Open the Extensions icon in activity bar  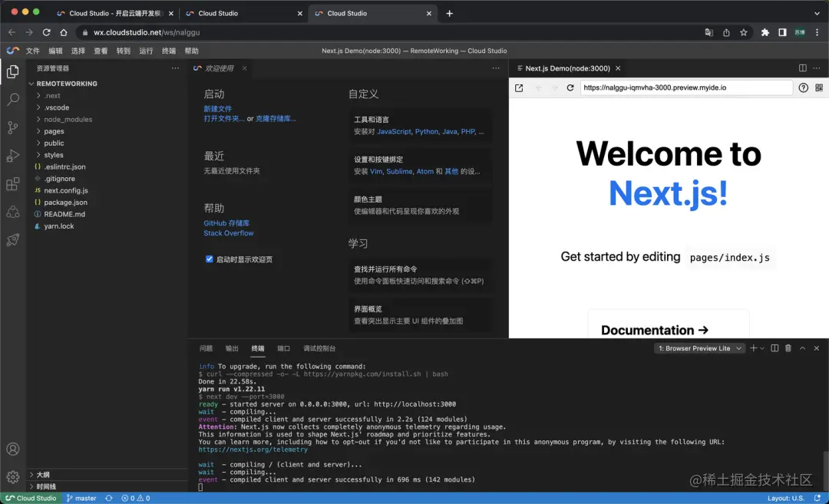pyautogui.click(x=13, y=184)
